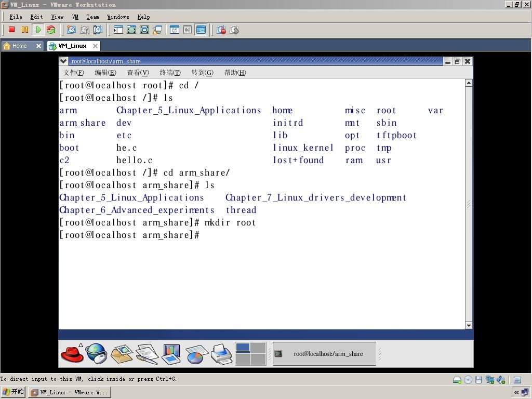Open terminal 帮助(H) menu
Image resolution: width=532 pixels, height=399 pixels.
click(235, 73)
